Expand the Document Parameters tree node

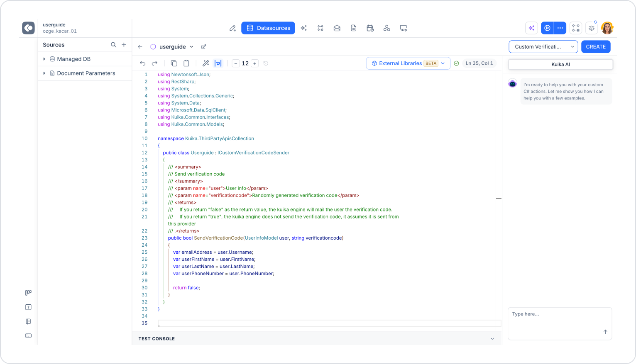coord(44,73)
